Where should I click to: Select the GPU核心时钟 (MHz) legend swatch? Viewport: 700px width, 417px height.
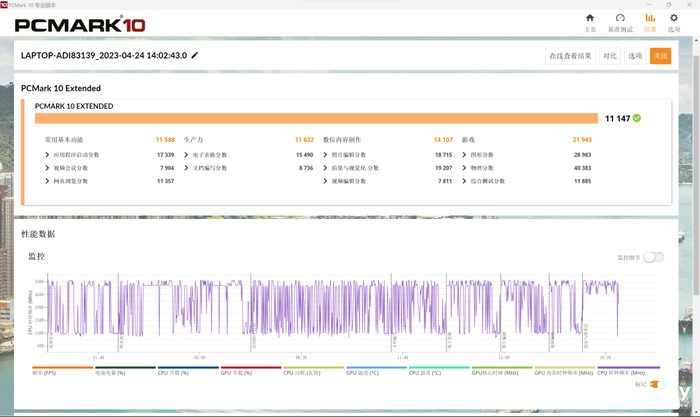502,367
